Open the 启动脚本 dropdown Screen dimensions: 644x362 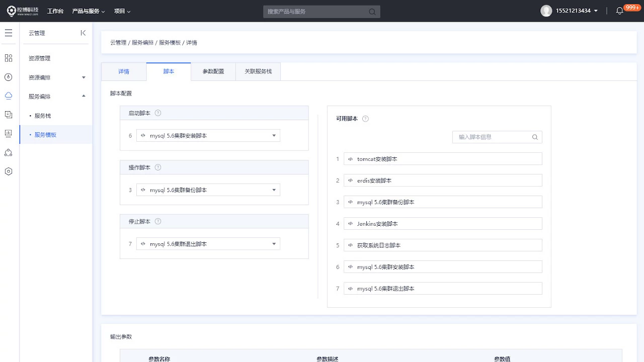coord(208,136)
